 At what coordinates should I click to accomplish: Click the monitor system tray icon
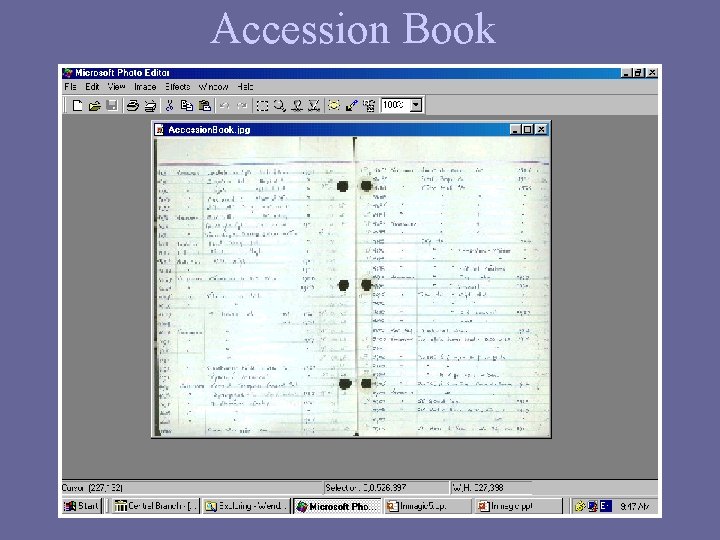point(593,506)
